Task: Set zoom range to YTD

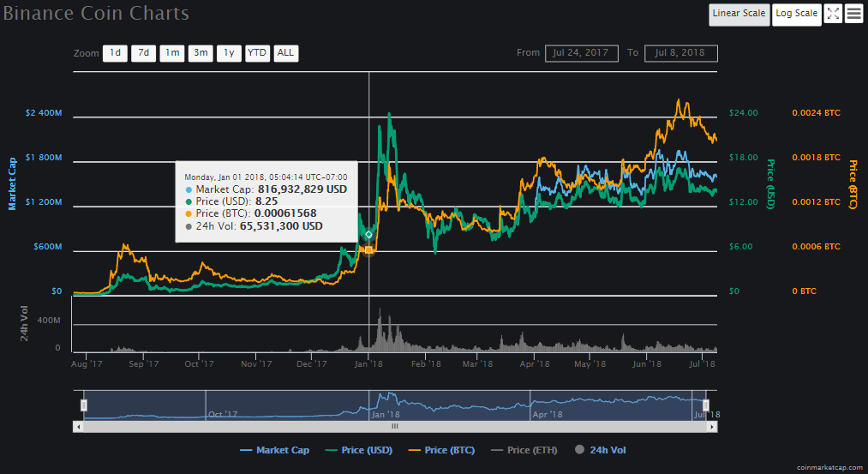Action: 257,53
